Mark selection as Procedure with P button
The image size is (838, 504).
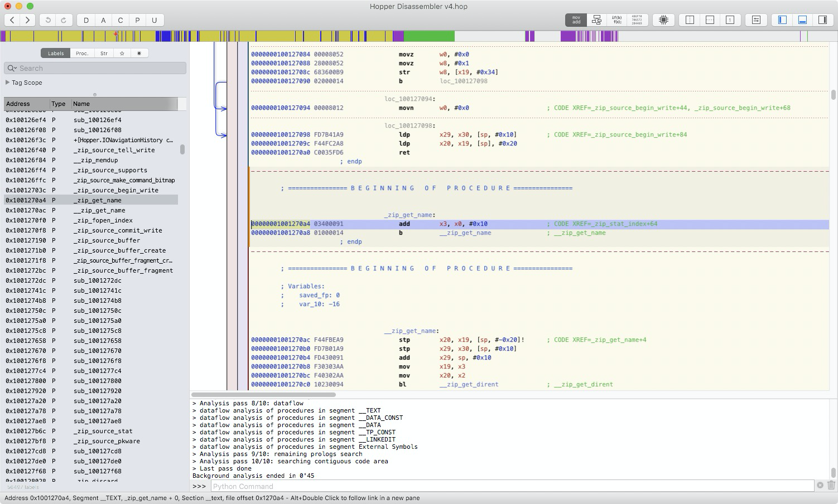point(137,20)
